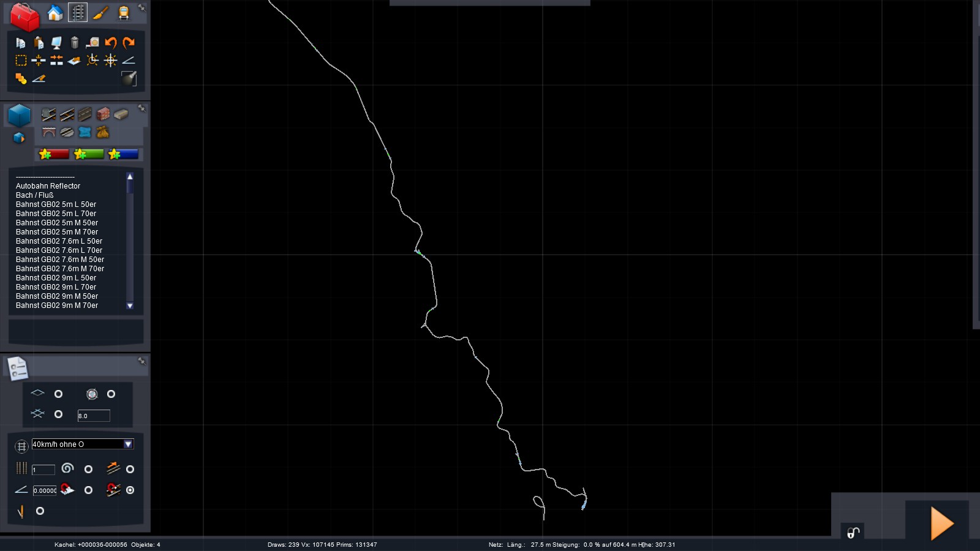Click the small blue cube with arrow
This screenshot has width=980, height=551.
click(19, 138)
